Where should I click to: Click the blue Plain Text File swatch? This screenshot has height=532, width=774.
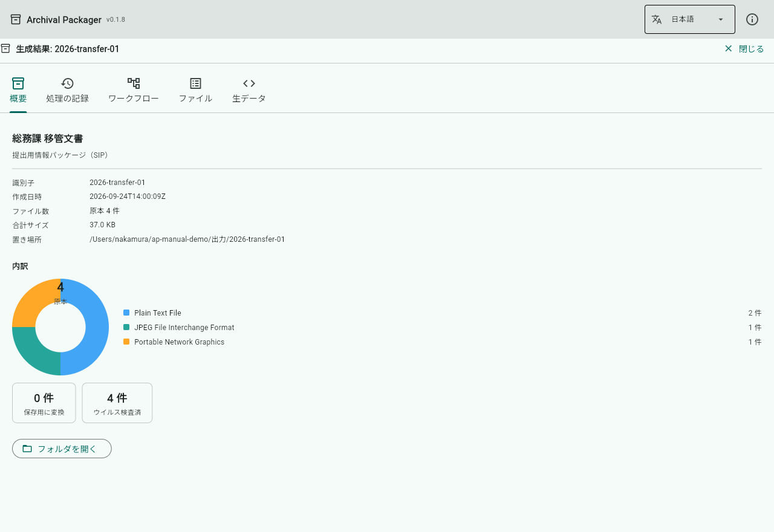[x=126, y=313]
